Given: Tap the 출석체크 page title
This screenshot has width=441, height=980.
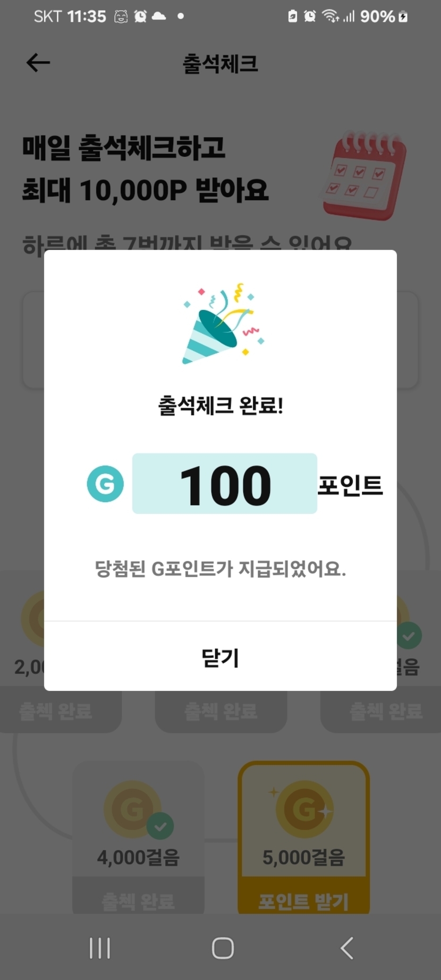Looking at the screenshot, I should [x=220, y=64].
